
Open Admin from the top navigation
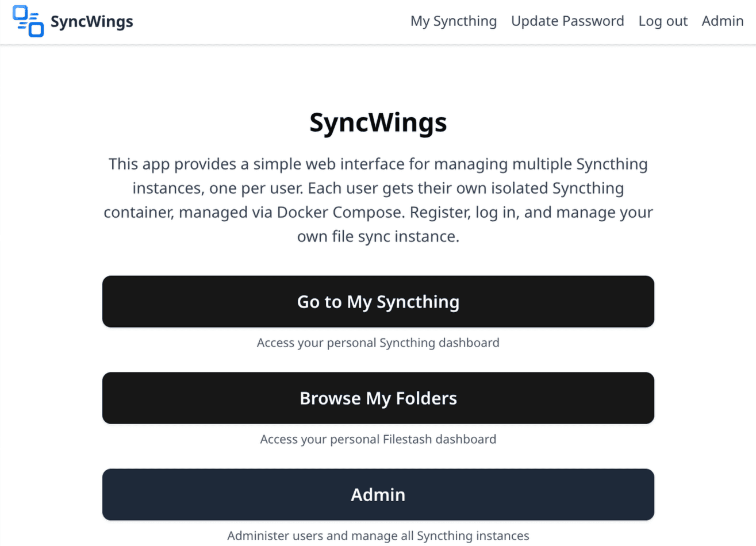722,21
